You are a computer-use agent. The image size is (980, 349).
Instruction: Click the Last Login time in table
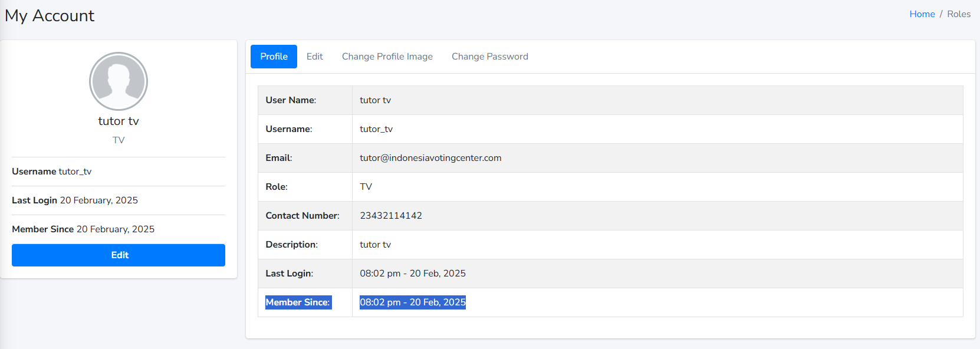pos(413,274)
